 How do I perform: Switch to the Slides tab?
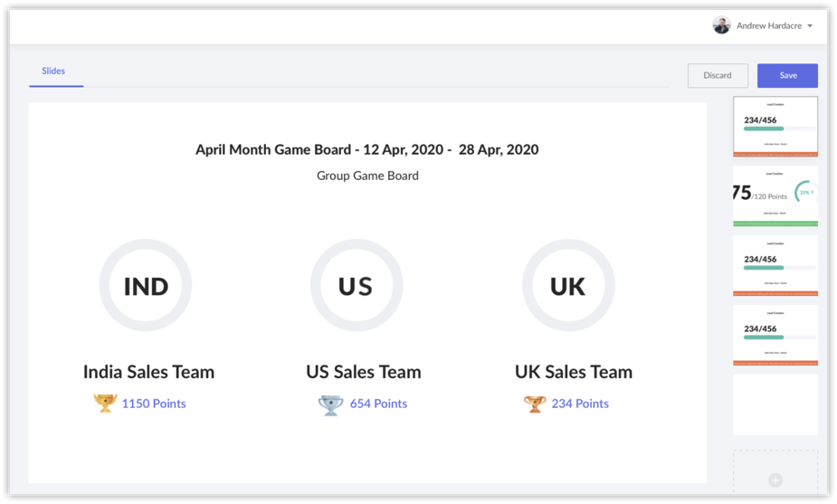pyautogui.click(x=53, y=71)
